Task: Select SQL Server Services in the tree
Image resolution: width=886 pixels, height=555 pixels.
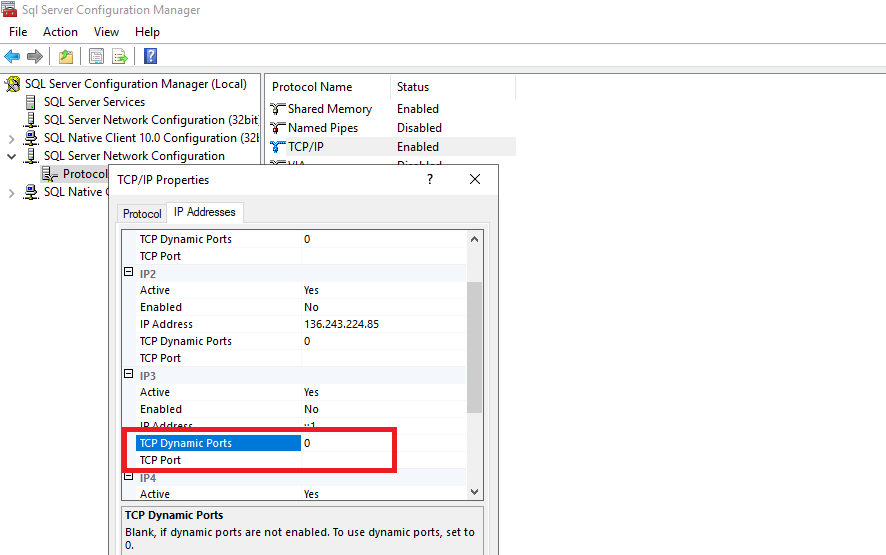Action: (x=94, y=102)
